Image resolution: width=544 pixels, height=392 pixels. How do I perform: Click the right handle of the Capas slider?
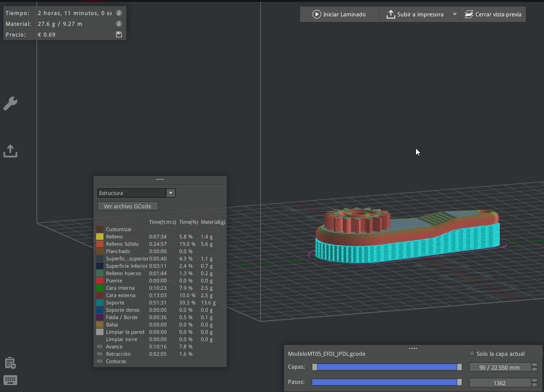[460, 367]
